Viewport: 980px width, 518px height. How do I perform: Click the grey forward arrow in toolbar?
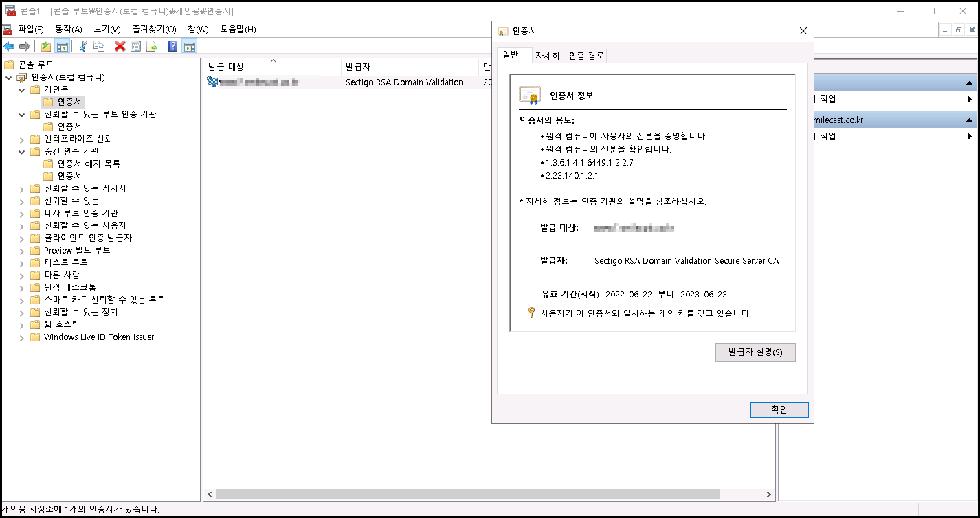(25, 46)
